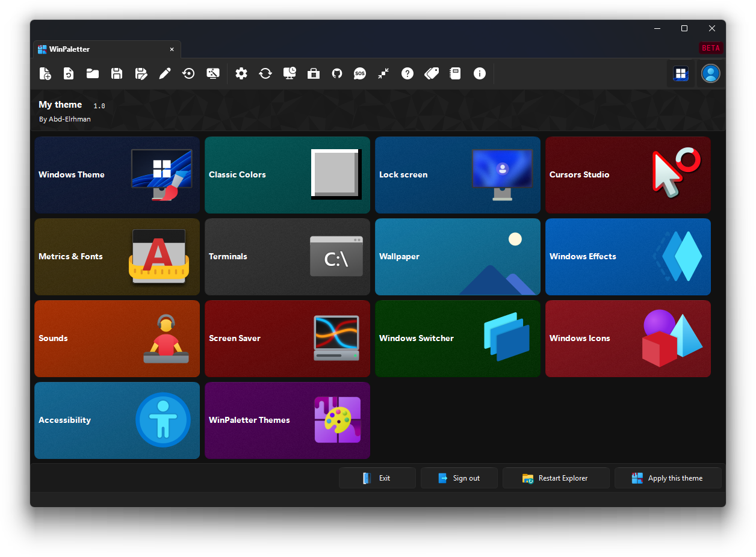Click the store bag icon in toolbar
This screenshot has height=557, width=756.
tap(313, 73)
